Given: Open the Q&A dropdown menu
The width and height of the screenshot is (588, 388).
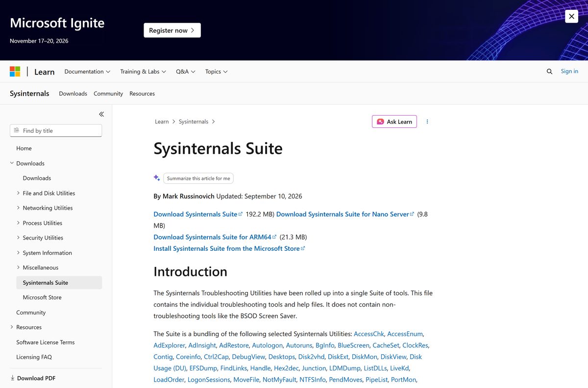Looking at the screenshot, I should (186, 72).
